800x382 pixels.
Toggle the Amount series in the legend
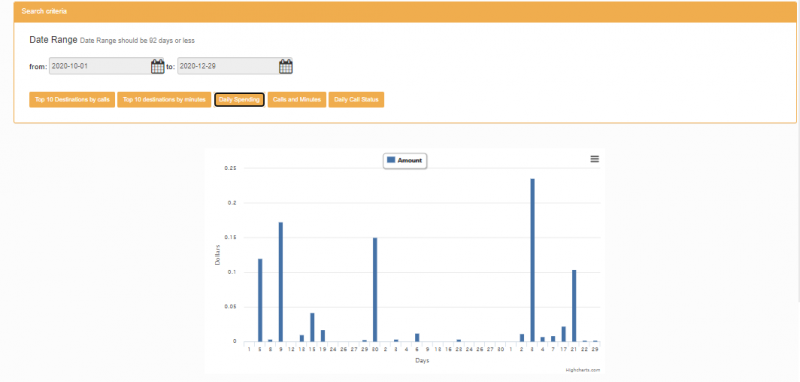pyautogui.click(x=405, y=160)
